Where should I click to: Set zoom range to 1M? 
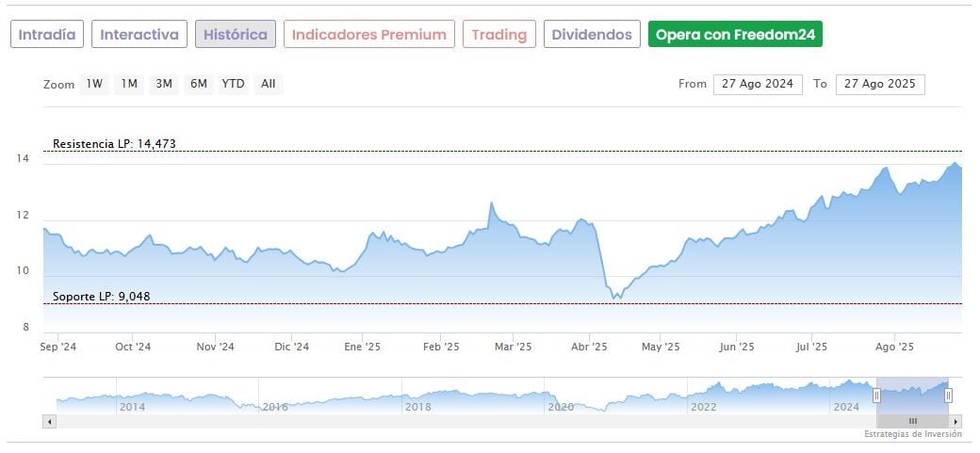[x=129, y=84]
